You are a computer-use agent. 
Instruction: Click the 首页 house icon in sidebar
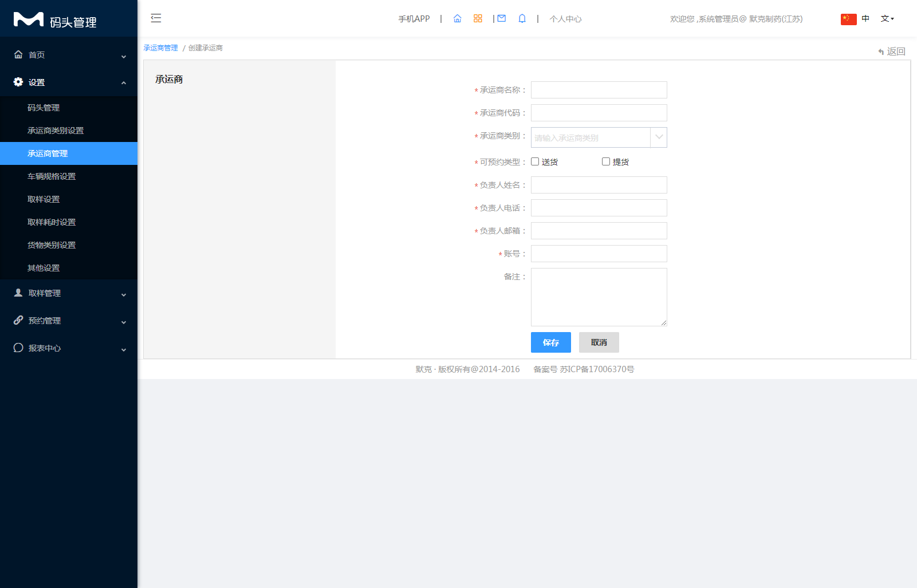click(x=18, y=54)
